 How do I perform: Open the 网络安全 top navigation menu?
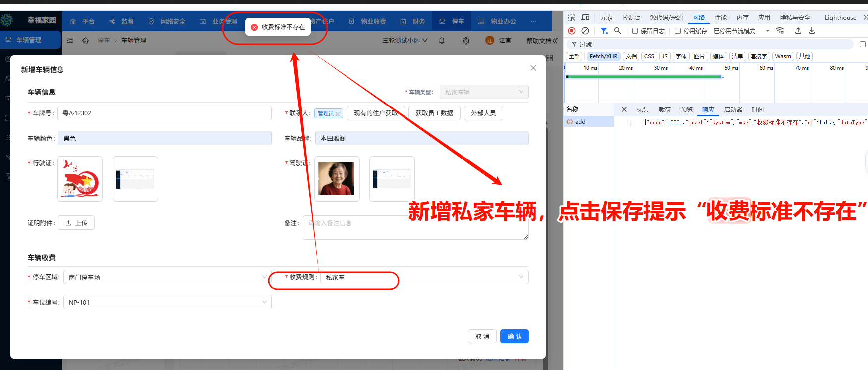coord(167,21)
